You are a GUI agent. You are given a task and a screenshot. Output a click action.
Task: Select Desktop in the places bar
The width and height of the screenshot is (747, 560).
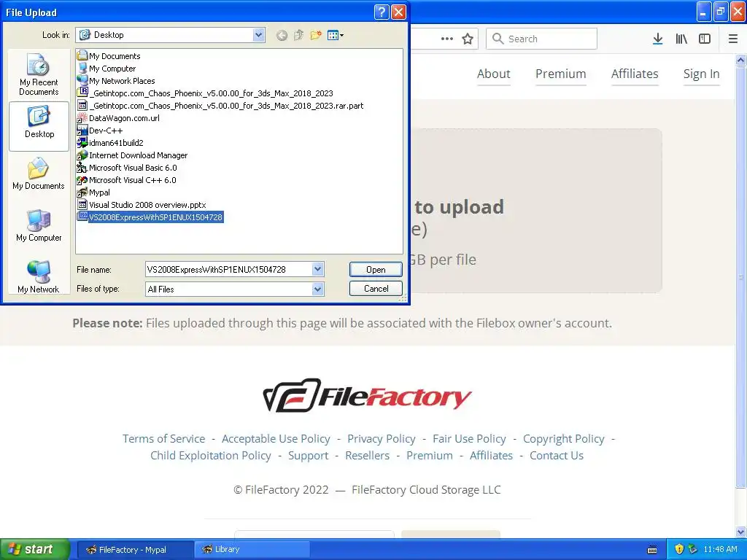pos(39,125)
